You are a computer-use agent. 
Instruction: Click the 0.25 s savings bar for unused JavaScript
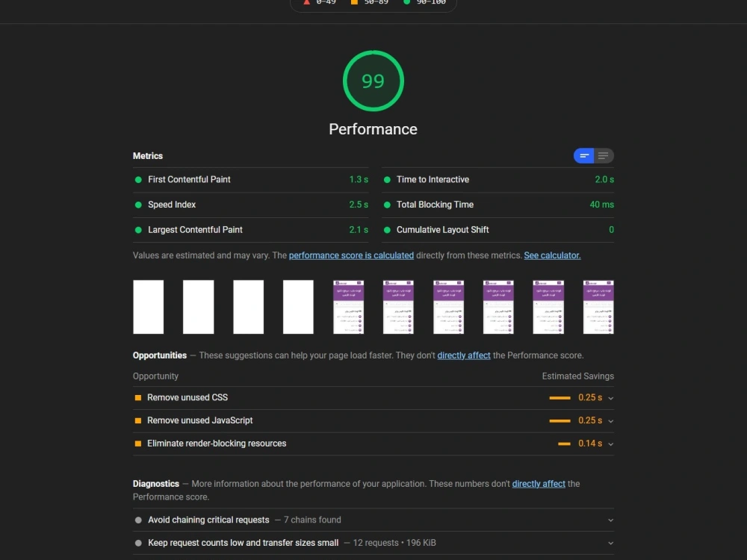[x=560, y=420]
